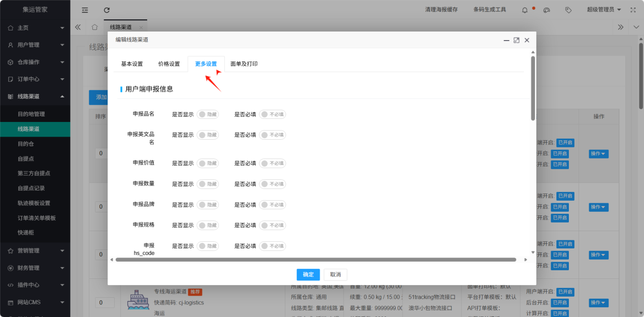The width and height of the screenshot is (644, 317).
Task: Click the 取消 button
Action: [x=335, y=275]
